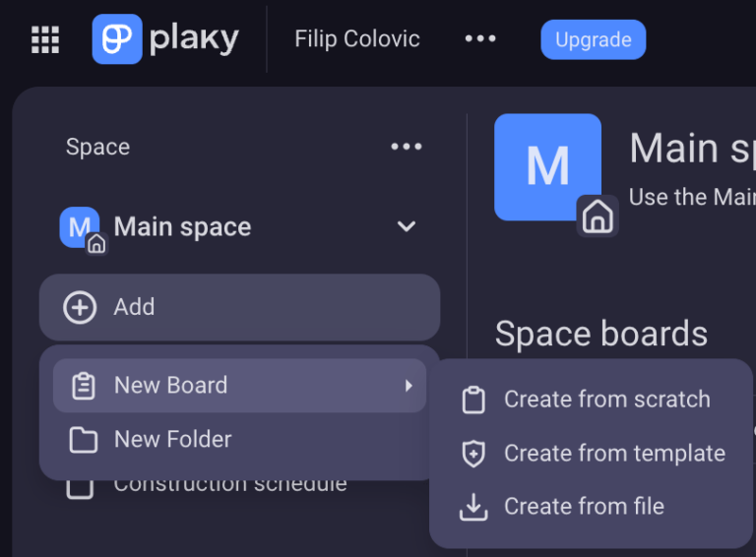Collapse the Main space chevron in the sidebar
Screen dimensions: 756x557
[406, 227]
